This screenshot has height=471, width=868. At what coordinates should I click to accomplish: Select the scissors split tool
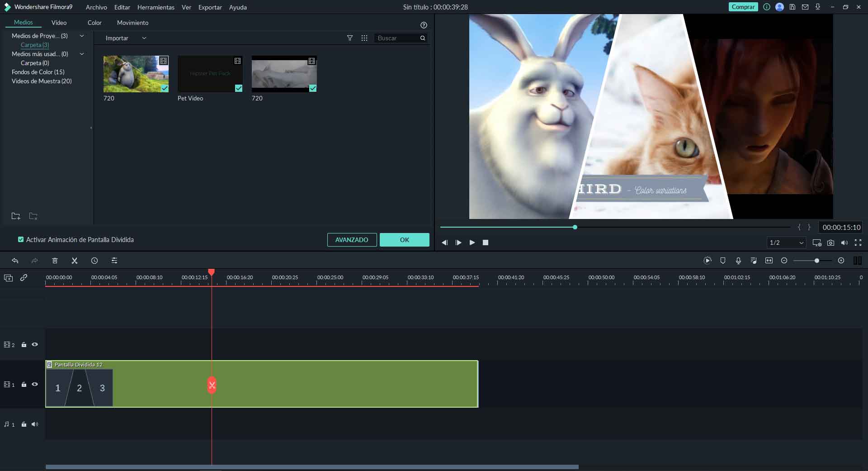[75, 261]
